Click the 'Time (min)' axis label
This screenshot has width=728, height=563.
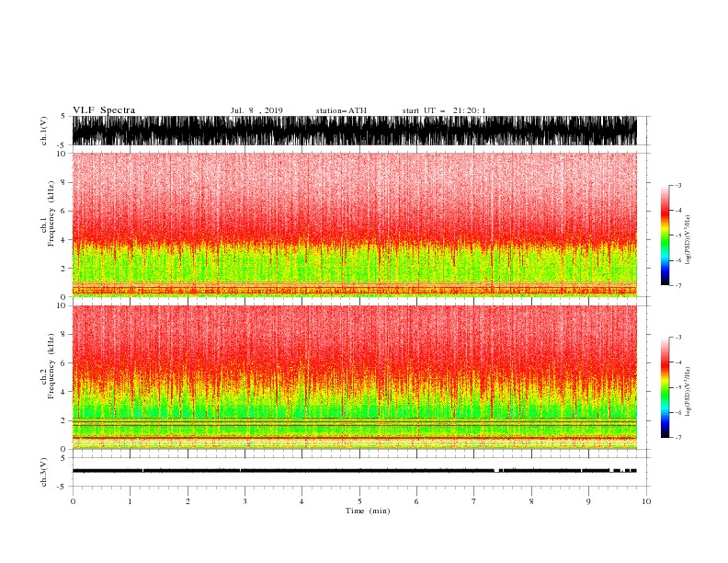pos(368,511)
